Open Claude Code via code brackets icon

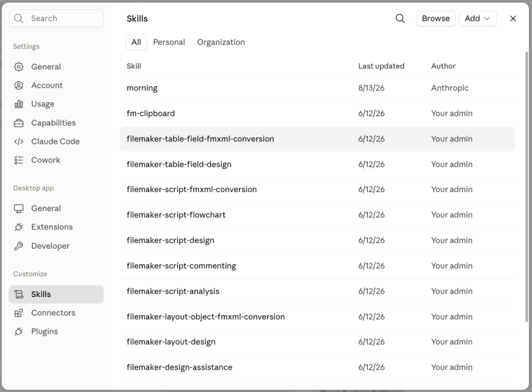click(19, 141)
